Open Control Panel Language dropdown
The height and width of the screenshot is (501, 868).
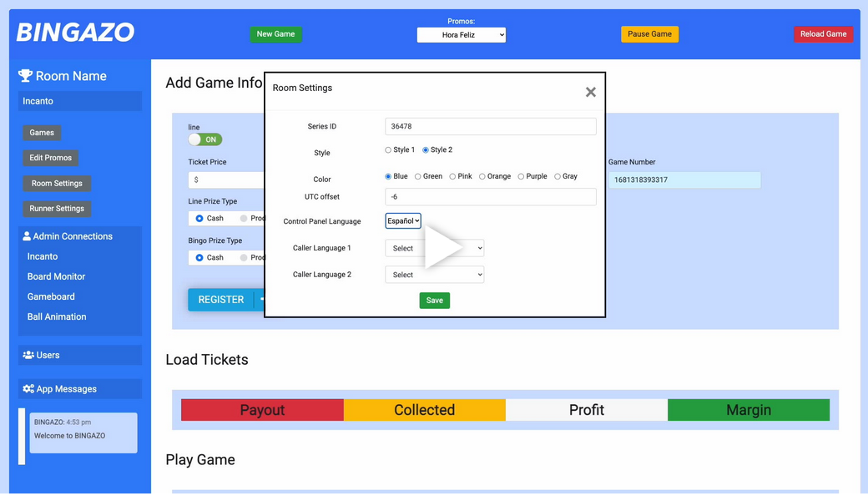pyautogui.click(x=403, y=221)
